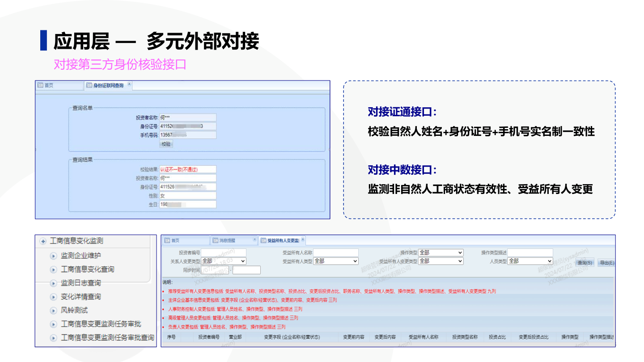The height and width of the screenshot is (362, 644).
Task: Expand the 工商信息变化监测 plus icon
Action: 43,241
